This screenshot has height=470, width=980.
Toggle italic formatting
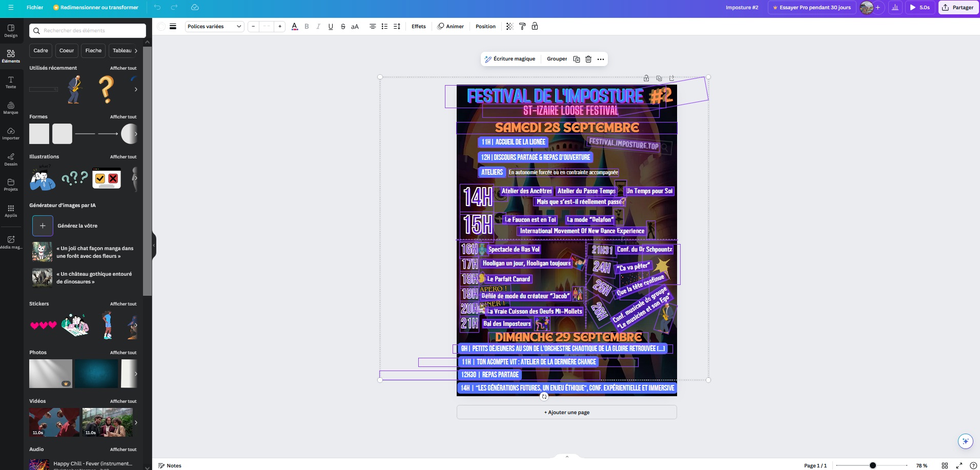318,27
